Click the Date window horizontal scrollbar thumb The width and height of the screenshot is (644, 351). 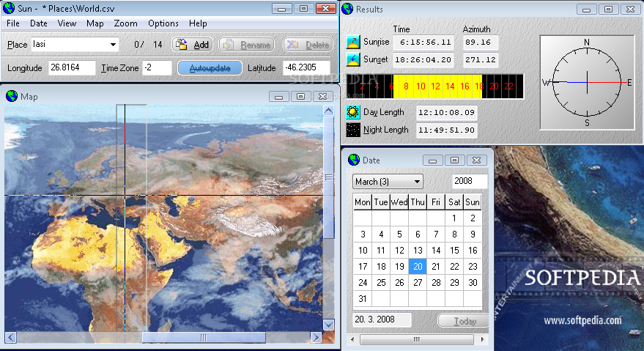tap(416, 339)
